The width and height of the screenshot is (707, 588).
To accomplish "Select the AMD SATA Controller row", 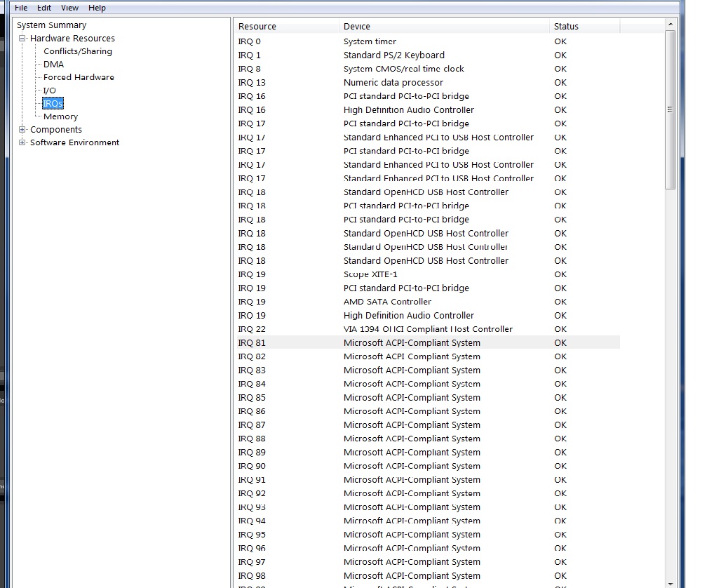I will (x=387, y=302).
